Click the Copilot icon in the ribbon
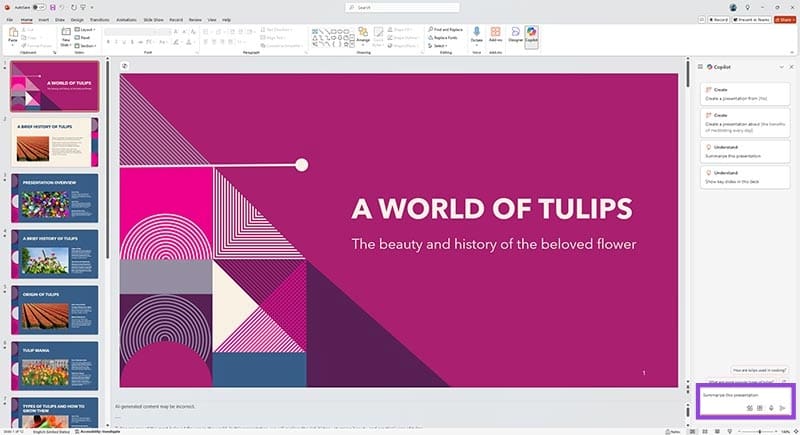 [x=531, y=37]
